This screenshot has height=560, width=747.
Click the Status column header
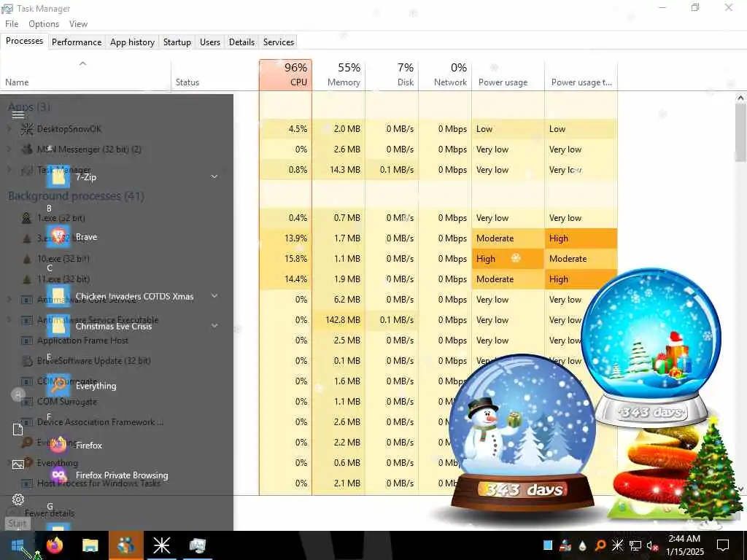pos(215,75)
